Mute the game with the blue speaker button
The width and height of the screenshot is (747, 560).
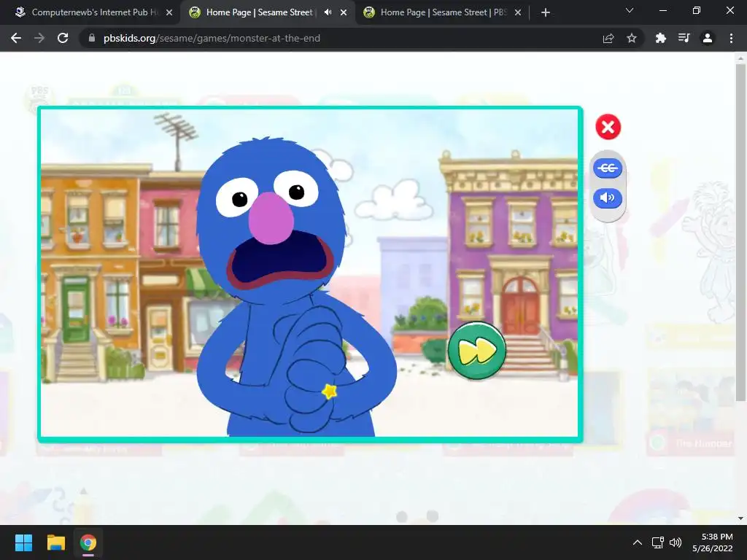[x=608, y=198]
